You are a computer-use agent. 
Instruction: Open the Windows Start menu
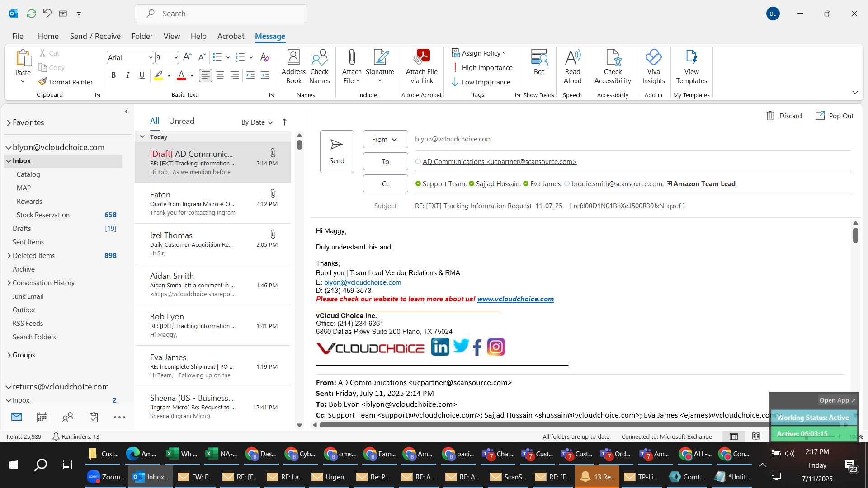pos(14,465)
